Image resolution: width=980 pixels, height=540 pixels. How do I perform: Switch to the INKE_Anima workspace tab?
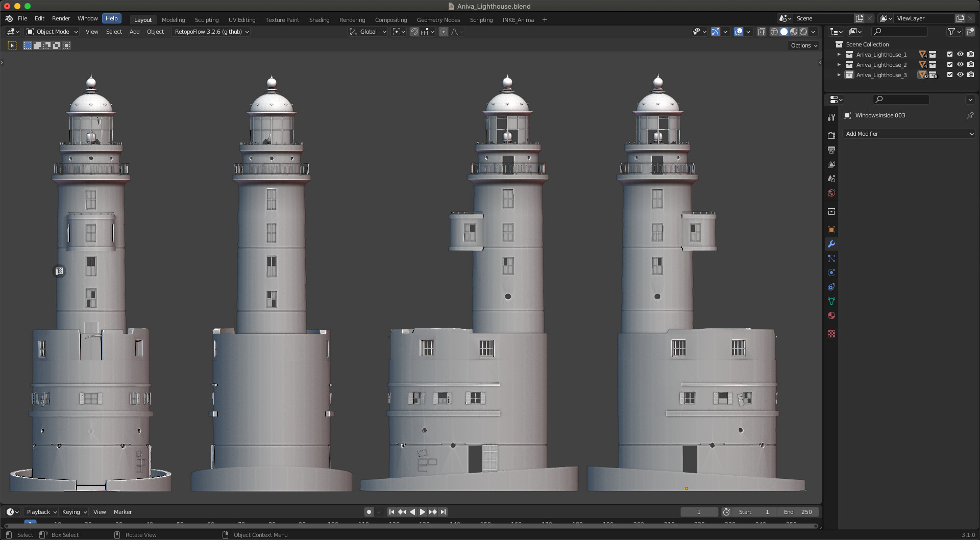518,20
